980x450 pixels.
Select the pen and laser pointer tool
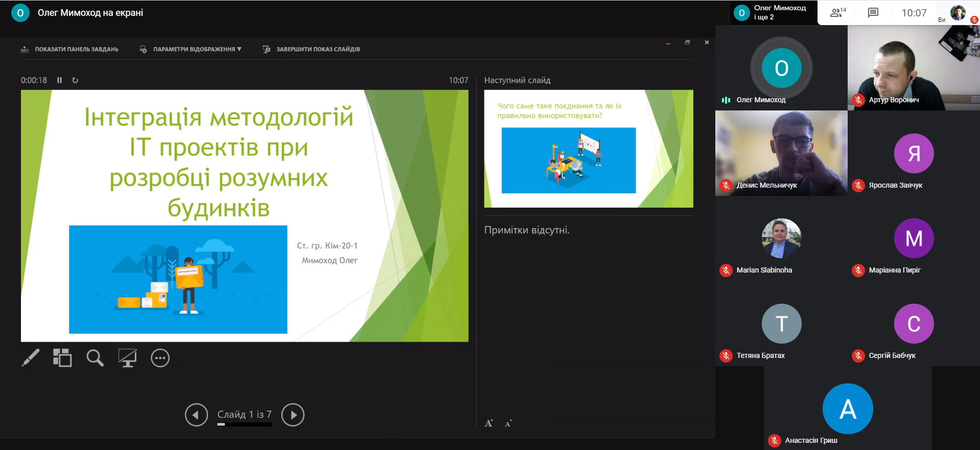(31, 358)
